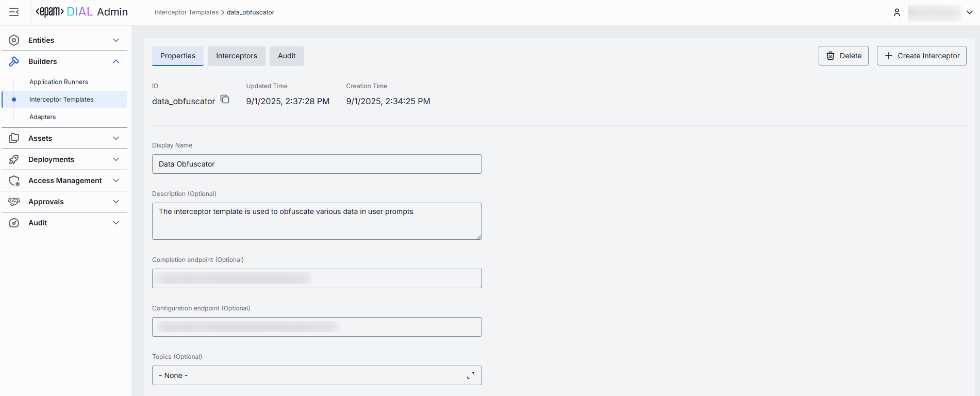Open the Topics dropdown
Image resolution: width=980 pixels, height=396 pixels.
pyautogui.click(x=317, y=375)
